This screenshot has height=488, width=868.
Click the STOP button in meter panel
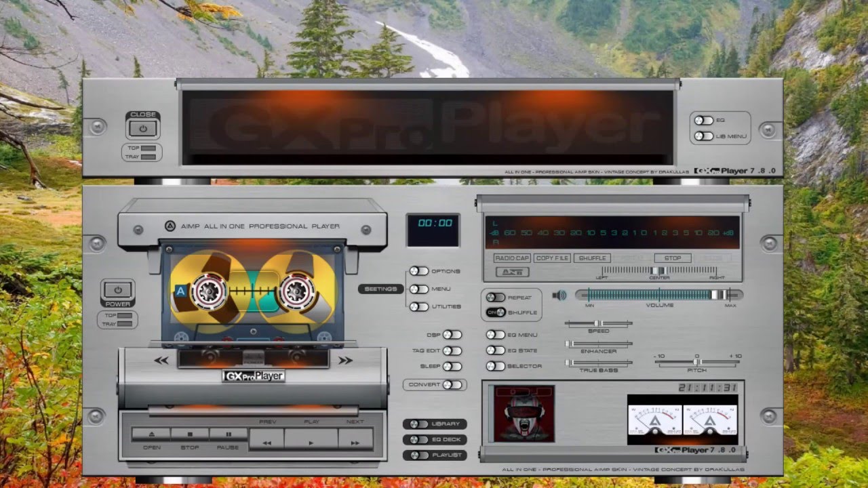pos(673,258)
